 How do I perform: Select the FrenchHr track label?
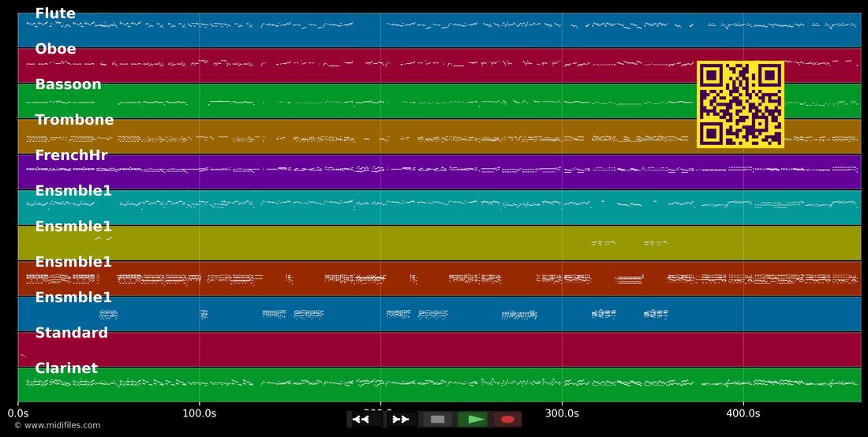(x=71, y=155)
